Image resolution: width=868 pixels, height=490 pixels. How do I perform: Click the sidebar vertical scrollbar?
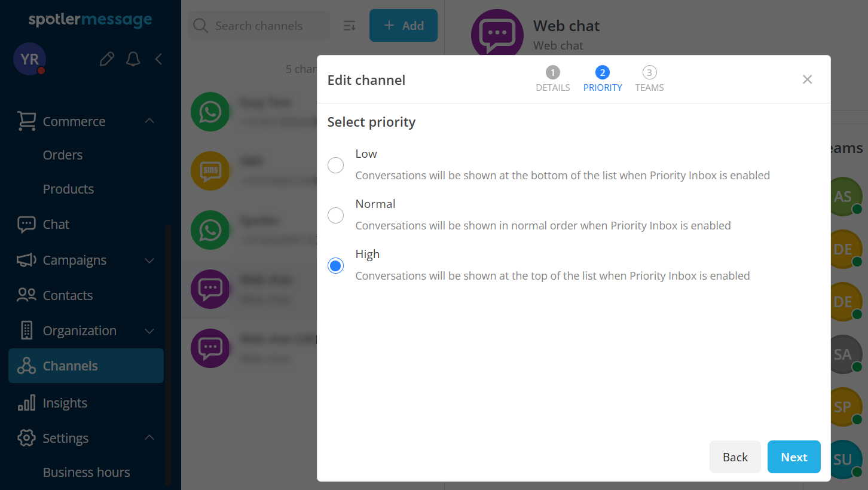[169, 354]
